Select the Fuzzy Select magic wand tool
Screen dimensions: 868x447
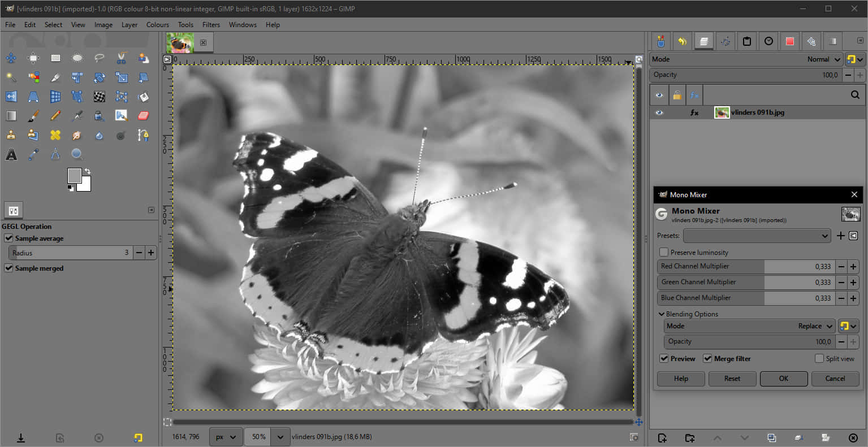click(11, 77)
